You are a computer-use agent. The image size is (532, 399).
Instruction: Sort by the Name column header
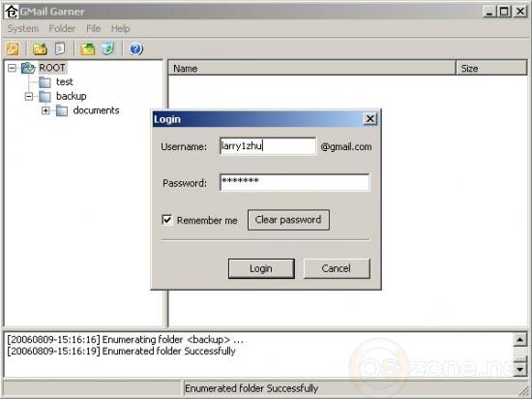(311, 68)
